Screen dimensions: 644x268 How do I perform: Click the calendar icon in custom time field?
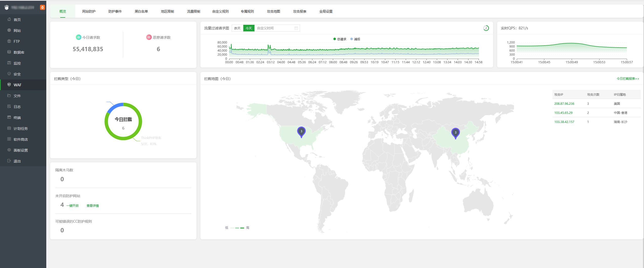296,28
